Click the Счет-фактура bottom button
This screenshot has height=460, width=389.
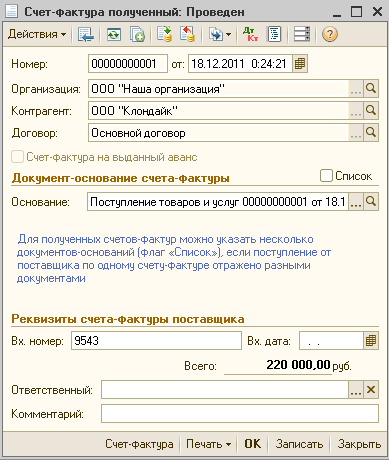pos(139,444)
